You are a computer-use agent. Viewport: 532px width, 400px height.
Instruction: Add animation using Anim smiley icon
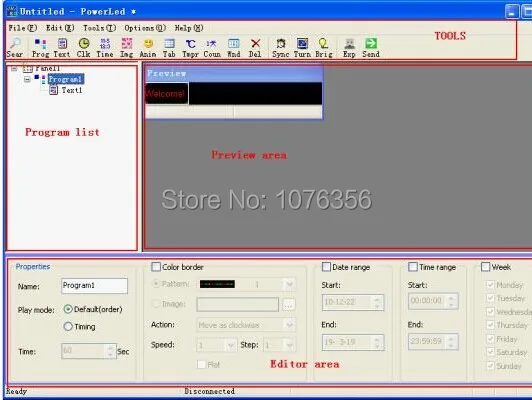(148, 47)
